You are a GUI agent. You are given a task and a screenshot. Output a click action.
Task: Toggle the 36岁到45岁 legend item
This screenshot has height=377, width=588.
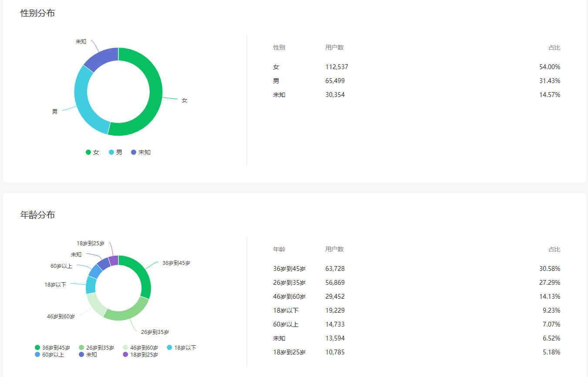tap(53, 348)
